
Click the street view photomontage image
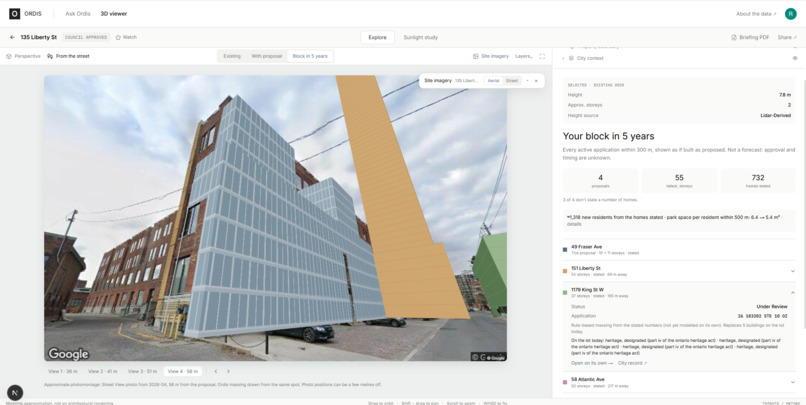coord(276,218)
